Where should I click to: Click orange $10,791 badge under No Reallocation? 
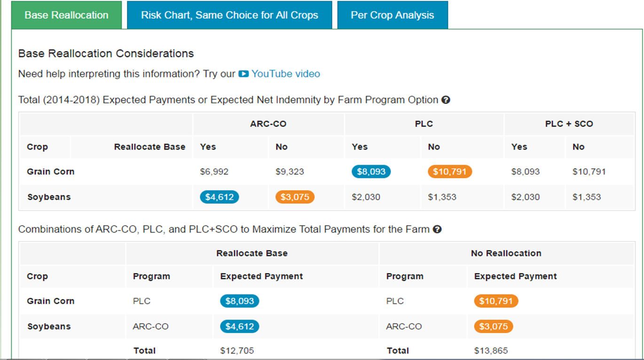496,301
